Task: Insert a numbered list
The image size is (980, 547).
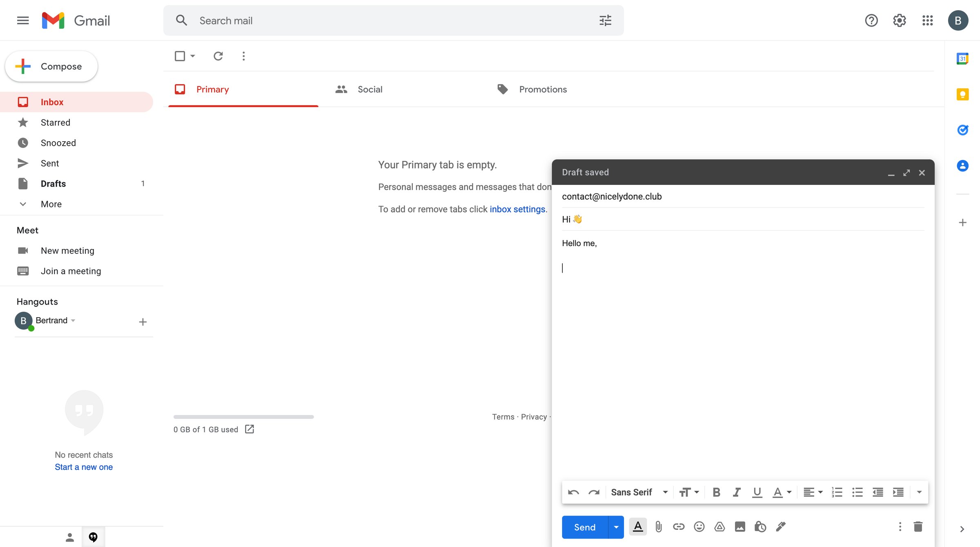Action: click(x=837, y=492)
